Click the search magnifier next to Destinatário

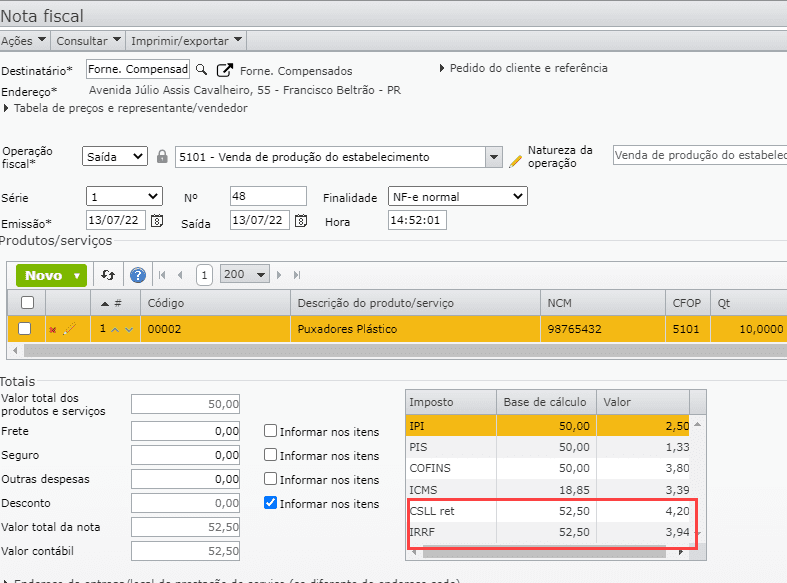tap(201, 70)
